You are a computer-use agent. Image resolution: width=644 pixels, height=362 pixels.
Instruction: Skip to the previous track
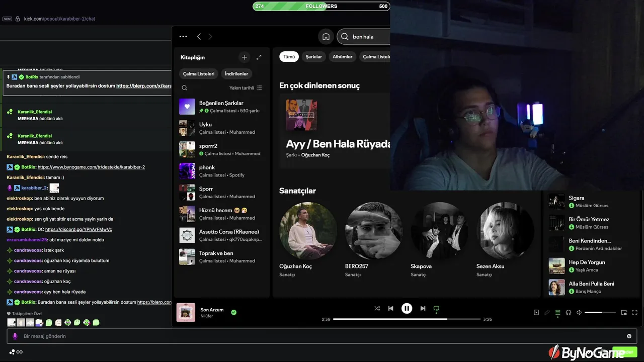coord(391,308)
